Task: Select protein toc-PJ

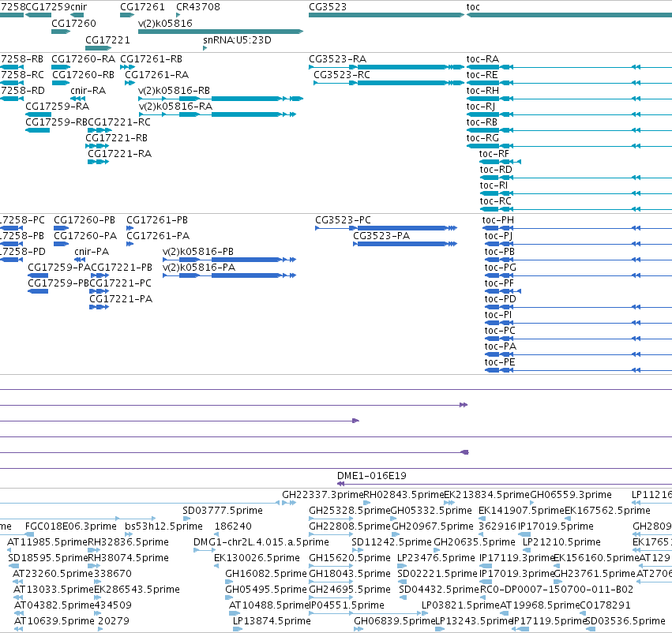Action: [498, 235]
